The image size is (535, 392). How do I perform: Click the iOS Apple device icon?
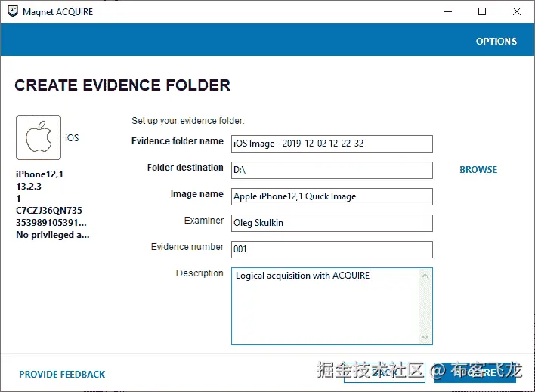pos(39,137)
